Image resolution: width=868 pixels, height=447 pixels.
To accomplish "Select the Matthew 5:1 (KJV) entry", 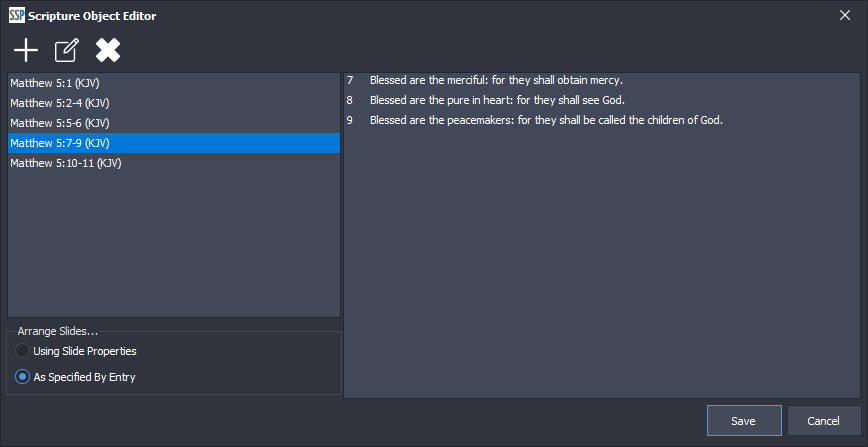I will pyautogui.click(x=52, y=83).
